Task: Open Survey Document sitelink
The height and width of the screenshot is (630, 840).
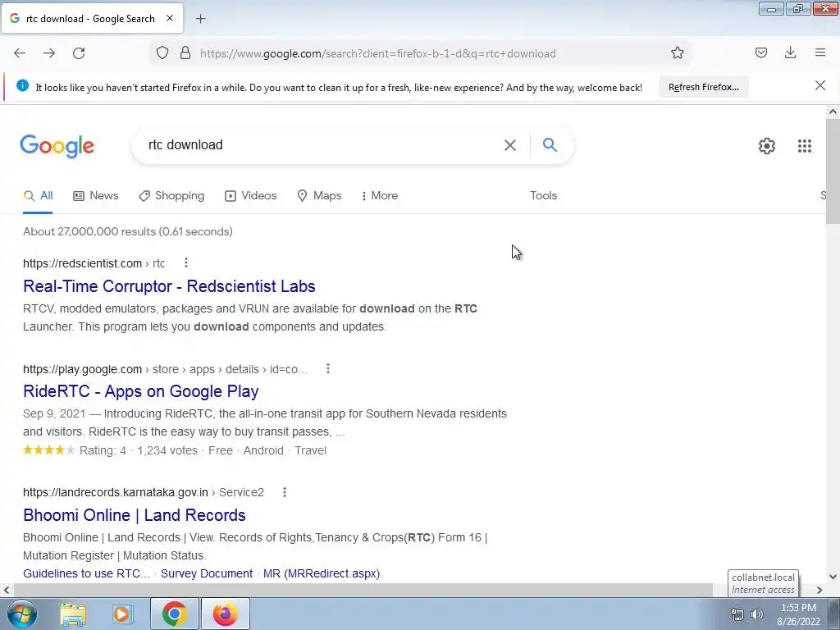Action: [x=207, y=573]
